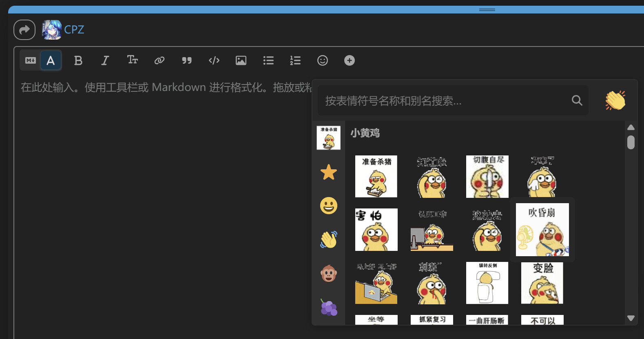Screen dimensions: 644x339
Task: Click the Bold formatting icon
Action: click(78, 61)
